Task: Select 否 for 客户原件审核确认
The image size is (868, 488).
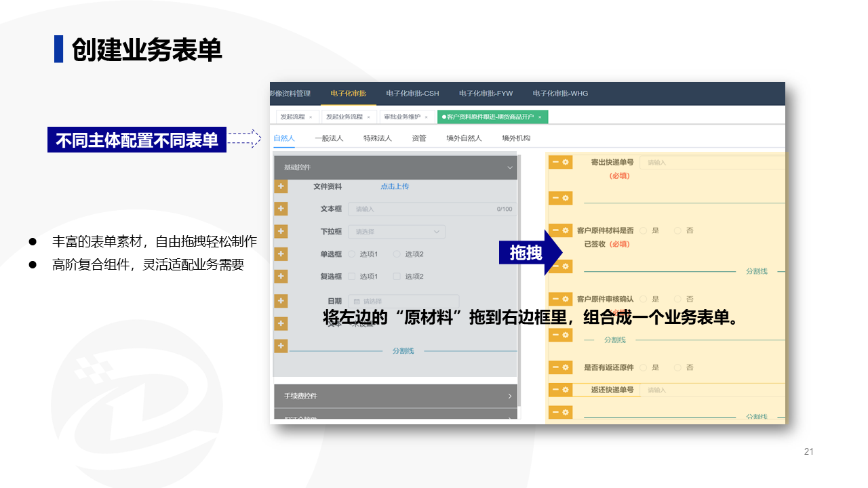Action: (x=677, y=299)
